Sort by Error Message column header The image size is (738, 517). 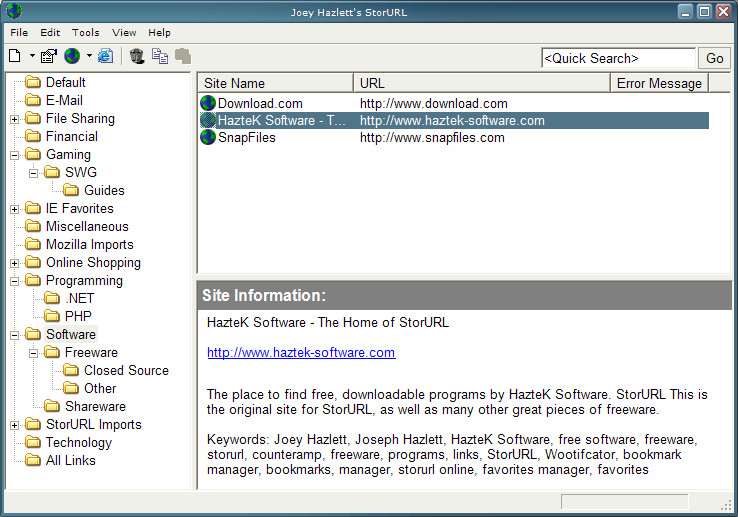(659, 83)
